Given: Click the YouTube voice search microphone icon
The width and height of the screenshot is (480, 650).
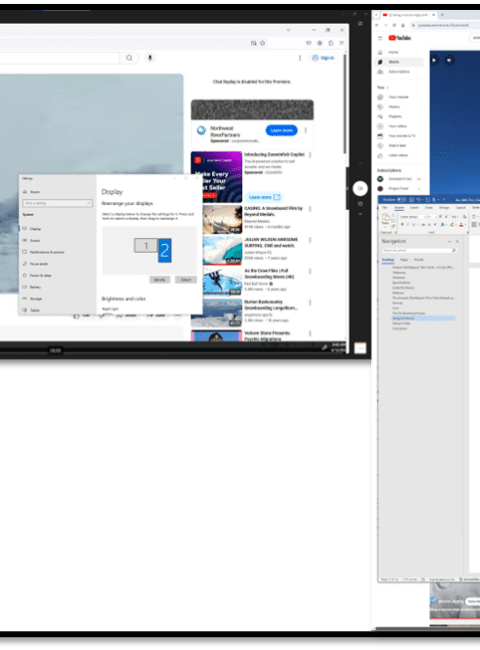Looking at the screenshot, I should (x=150, y=58).
